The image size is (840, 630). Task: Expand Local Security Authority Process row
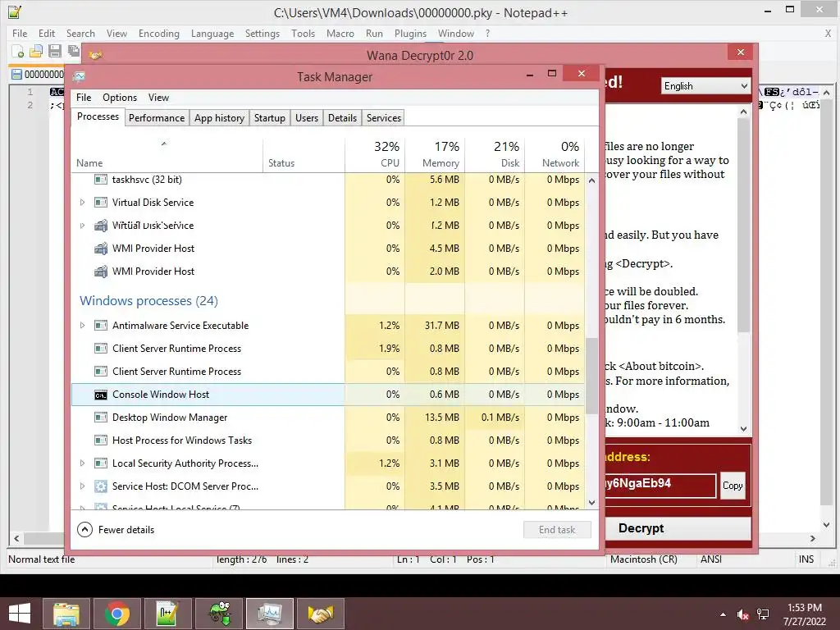click(x=82, y=463)
